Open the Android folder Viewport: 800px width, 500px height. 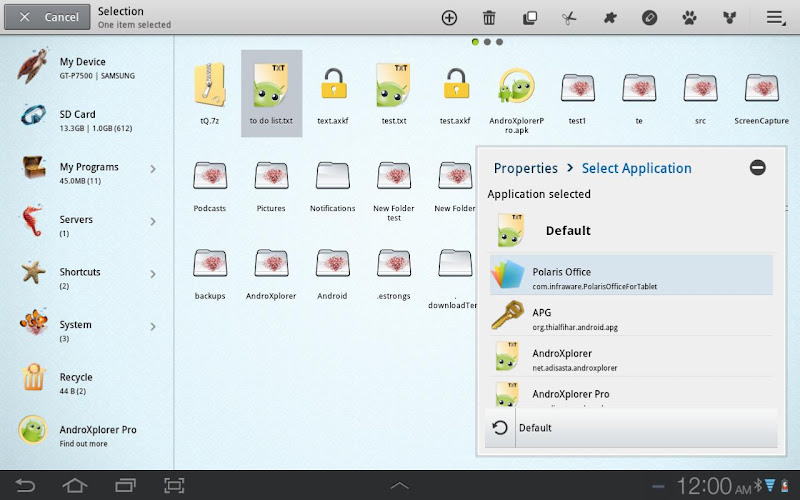(333, 273)
